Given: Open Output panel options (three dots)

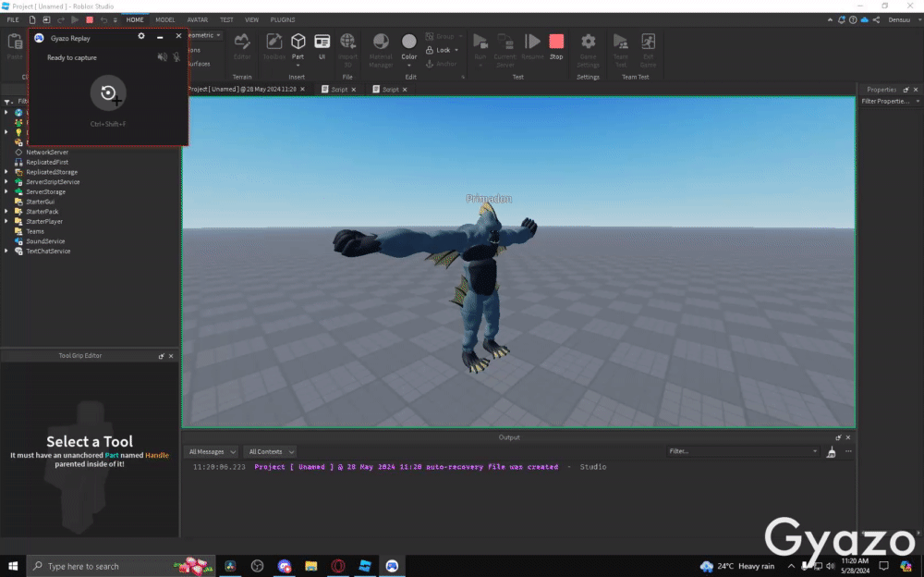Looking at the screenshot, I should coord(848,451).
